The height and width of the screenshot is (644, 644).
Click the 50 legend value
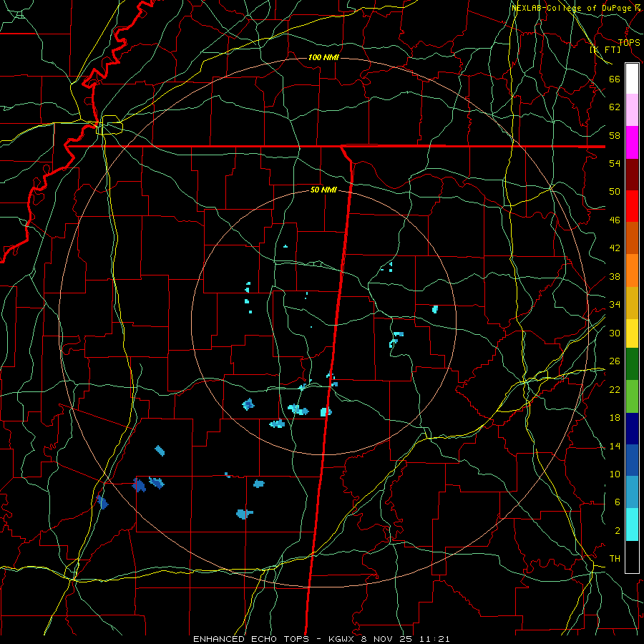point(615,191)
